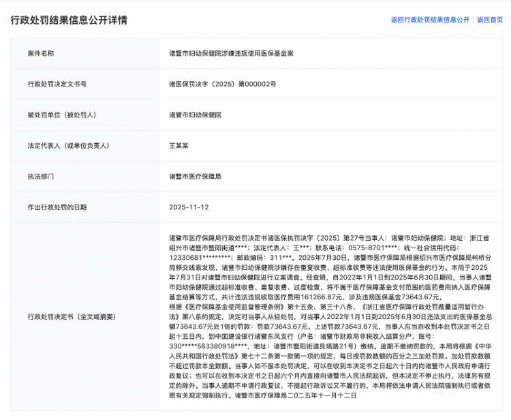Image resolution: width=511 pixels, height=420 pixels.
Task: Click the 返回行政处罚结果信息公开 link
Action: tap(430, 20)
